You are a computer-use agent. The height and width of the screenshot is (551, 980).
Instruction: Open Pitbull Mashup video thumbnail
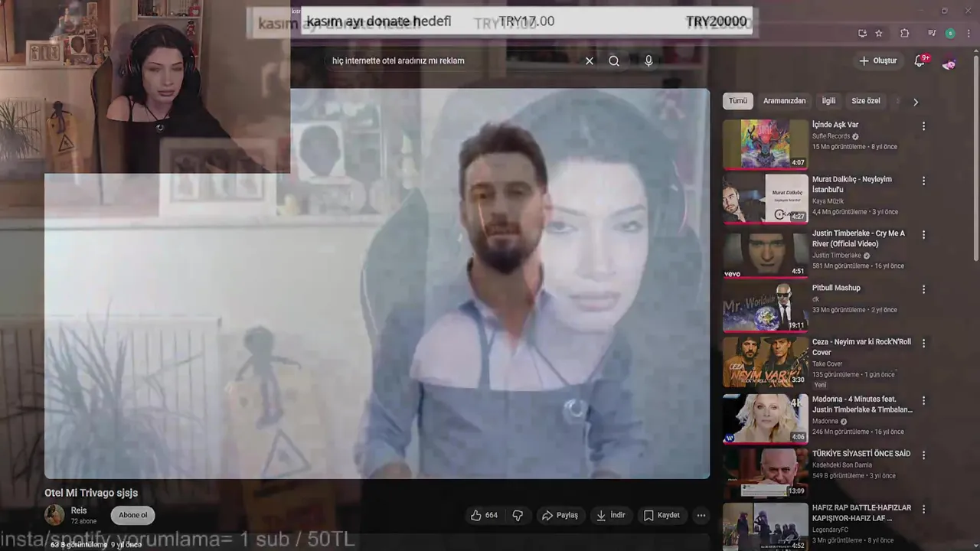(x=766, y=308)
